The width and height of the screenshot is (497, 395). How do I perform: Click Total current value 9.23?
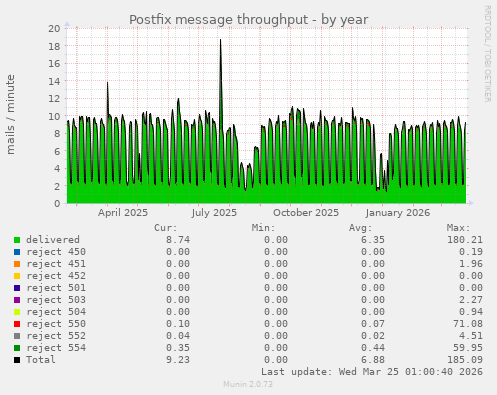coord(178,360)
